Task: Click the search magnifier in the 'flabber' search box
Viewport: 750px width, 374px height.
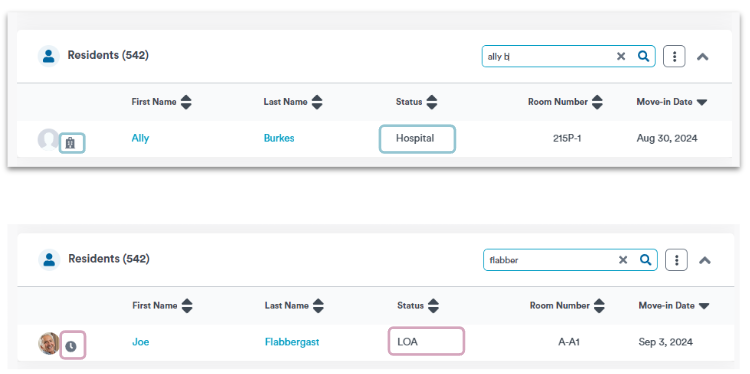Action: (645, 260)
